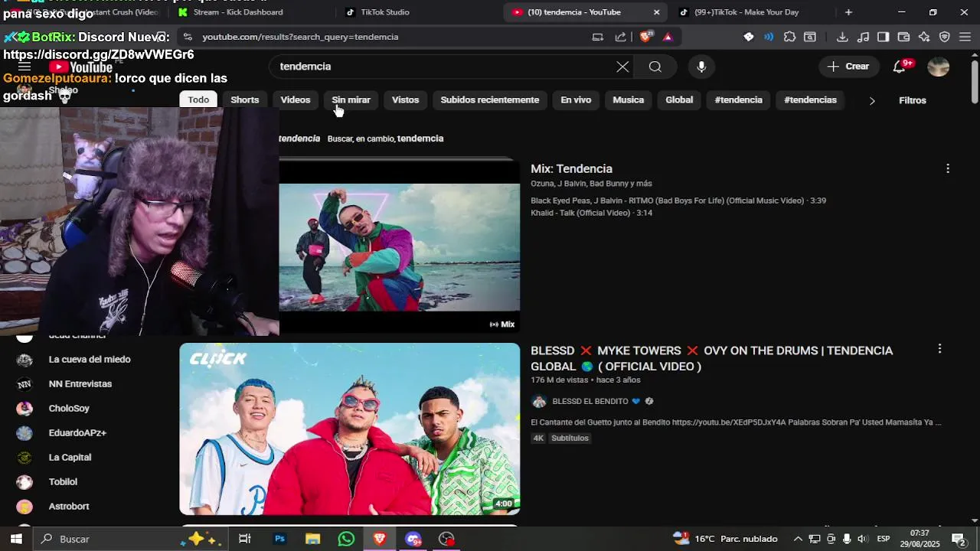Play the BLESSD Tendencia Global thumbnail

(x=350, y=429)
